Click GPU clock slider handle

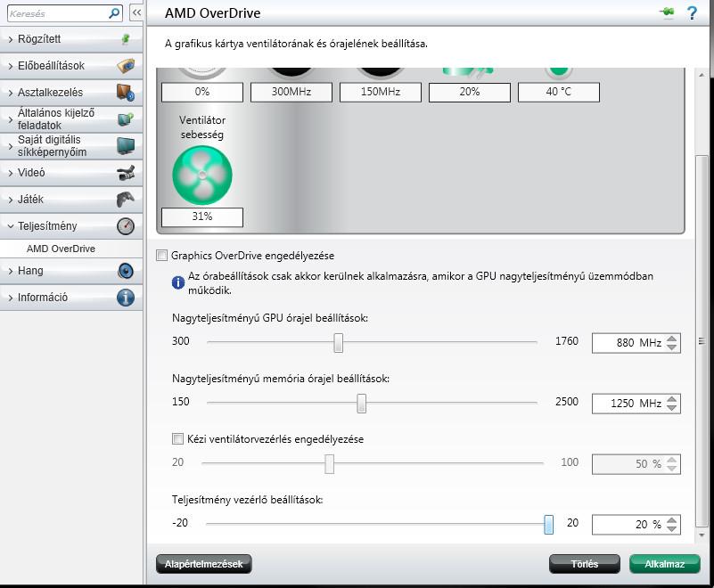(x=338, y=342)
